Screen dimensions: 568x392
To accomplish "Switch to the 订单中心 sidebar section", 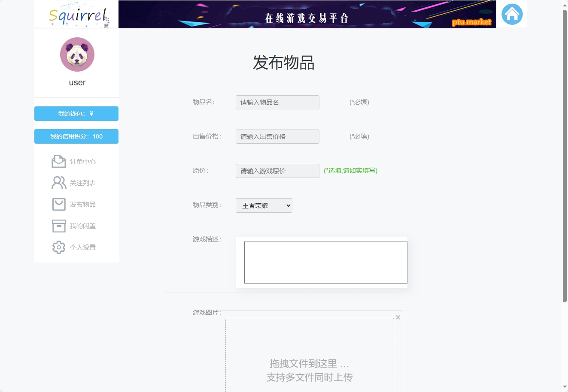I will [83, 162].
